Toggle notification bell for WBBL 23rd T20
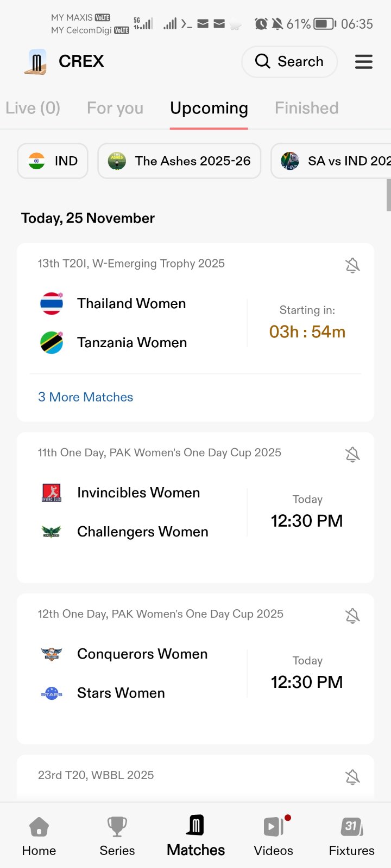Image resolution: width=391 pixels, height=868 pixels. (x=352, y=777)
